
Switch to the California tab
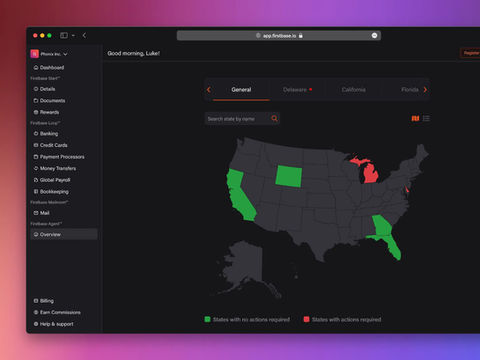(354, 89)
